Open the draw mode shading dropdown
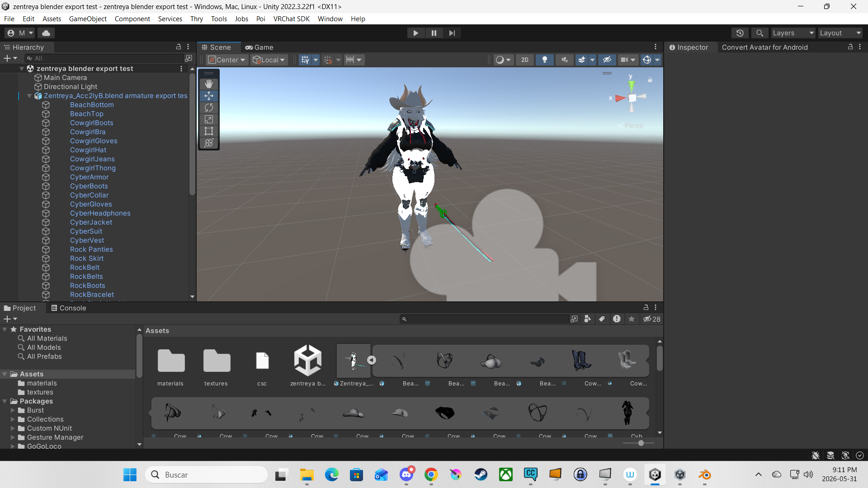868x488 pixels. (x=503, y=60)
